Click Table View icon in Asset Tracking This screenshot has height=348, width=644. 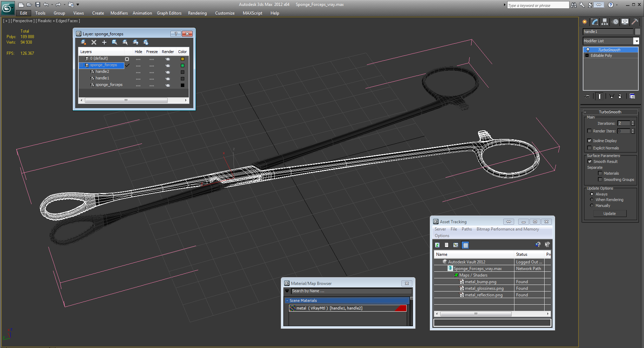[x=465, y=245]
